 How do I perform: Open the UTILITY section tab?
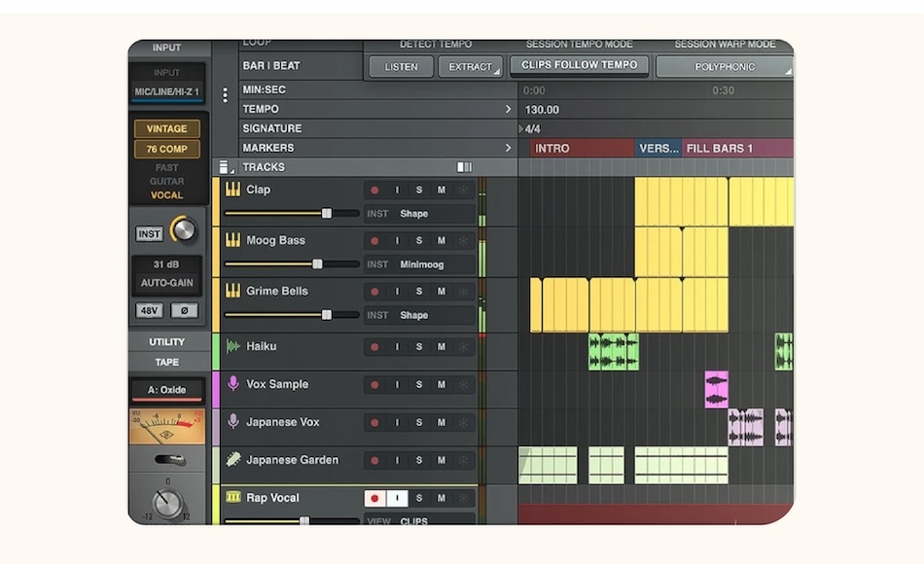(166, 342)
